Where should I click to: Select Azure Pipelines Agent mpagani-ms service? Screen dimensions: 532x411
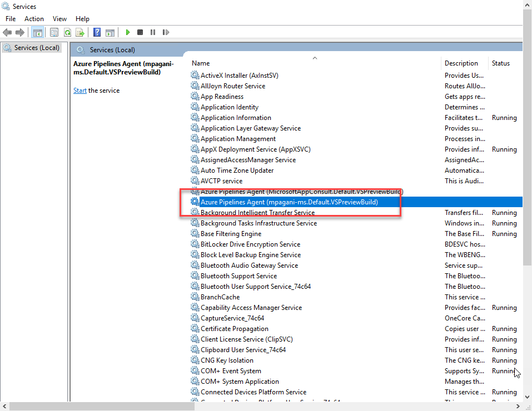tap(289, 202)
